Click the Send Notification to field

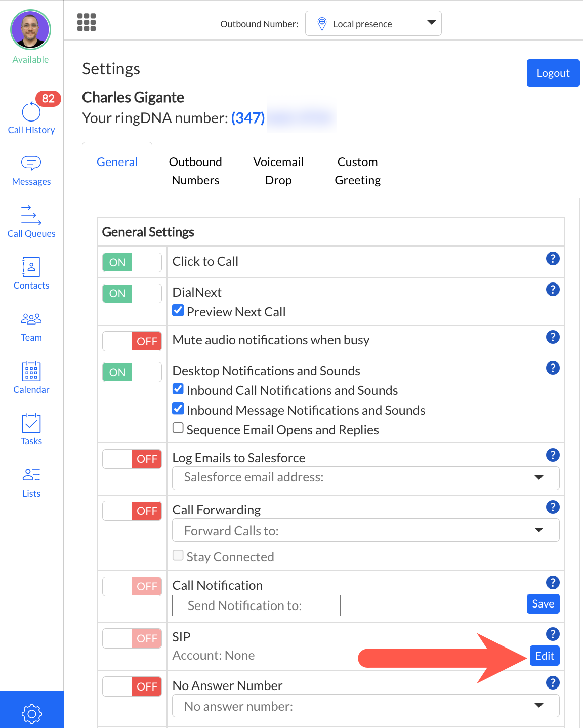256,605
